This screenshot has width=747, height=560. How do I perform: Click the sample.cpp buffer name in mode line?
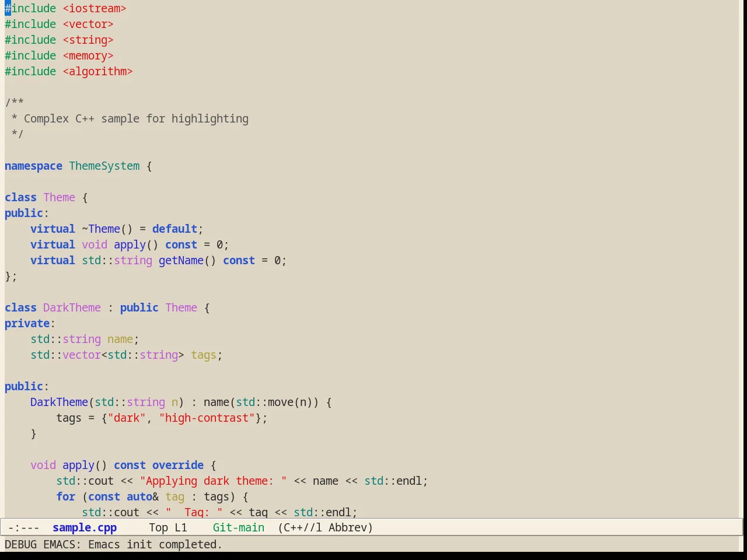(85, 527)
